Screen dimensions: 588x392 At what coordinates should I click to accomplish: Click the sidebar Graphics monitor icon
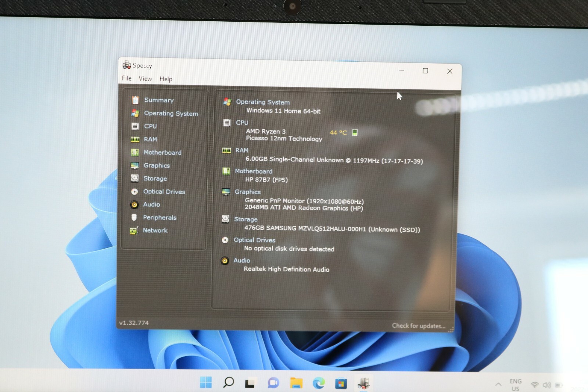click(135, 165)
